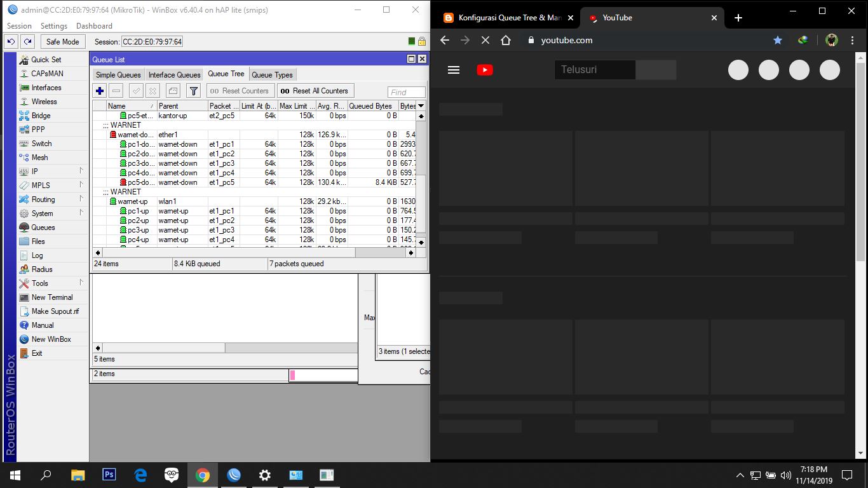Open Files in the sidebar

(x=38, y=241)
